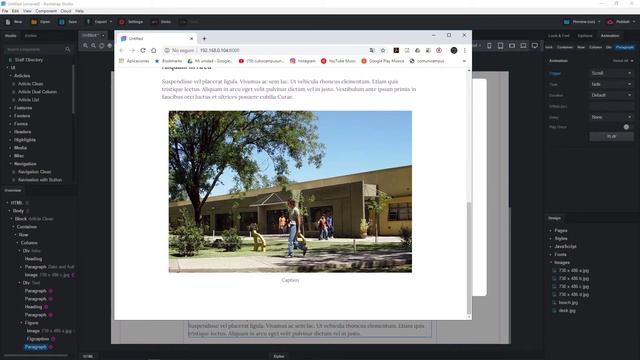640x360 pixels.
Task: Switch to the Animation tab
Action: point(610,36)
